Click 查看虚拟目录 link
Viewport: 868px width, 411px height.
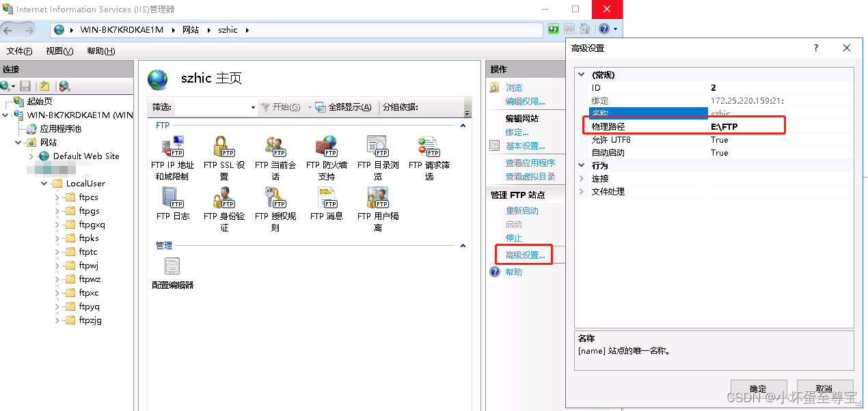pos(530,176)
